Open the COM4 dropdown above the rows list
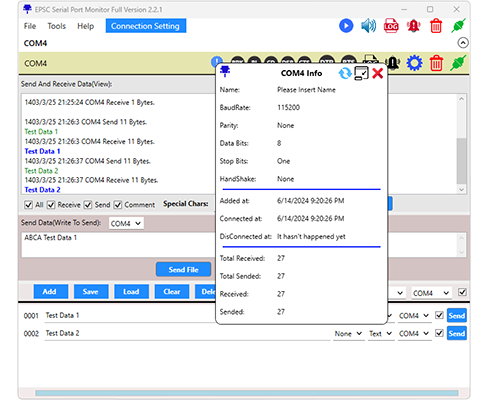 coord(431,293)
